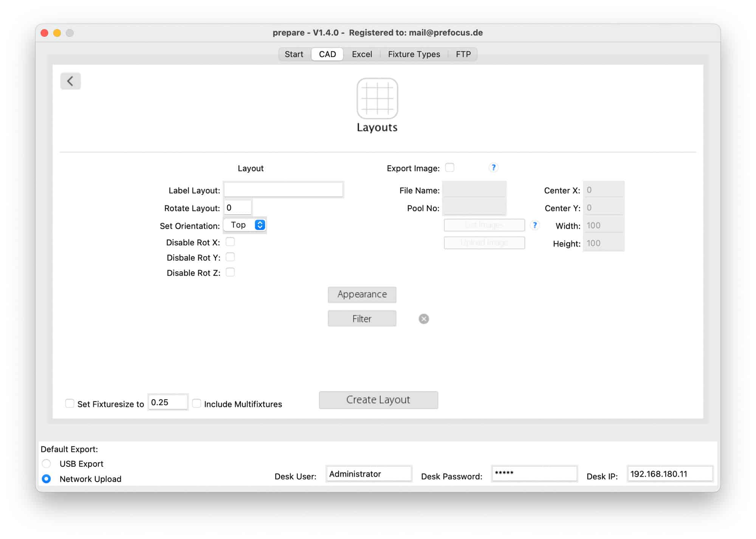Click help icon beside List Images button
This screenshot has width=756, height=539.
pos(534,225)
